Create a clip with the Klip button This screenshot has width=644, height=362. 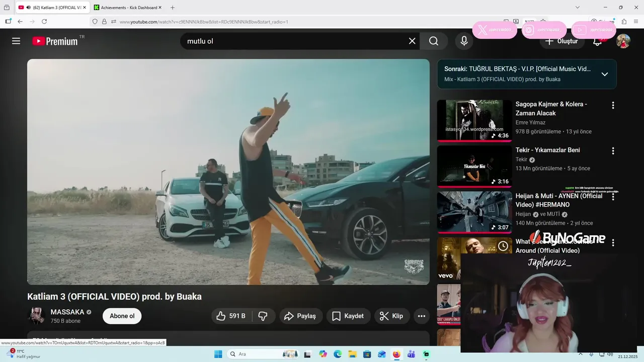392,316
